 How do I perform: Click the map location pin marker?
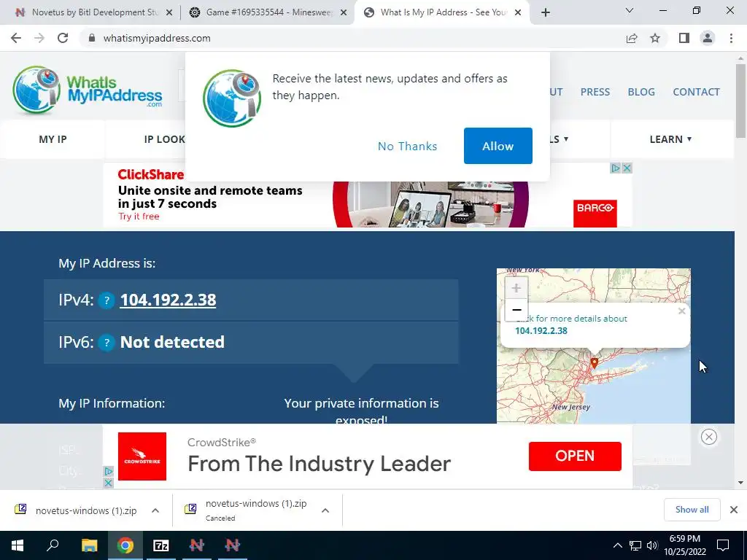(x=594, y=363)
